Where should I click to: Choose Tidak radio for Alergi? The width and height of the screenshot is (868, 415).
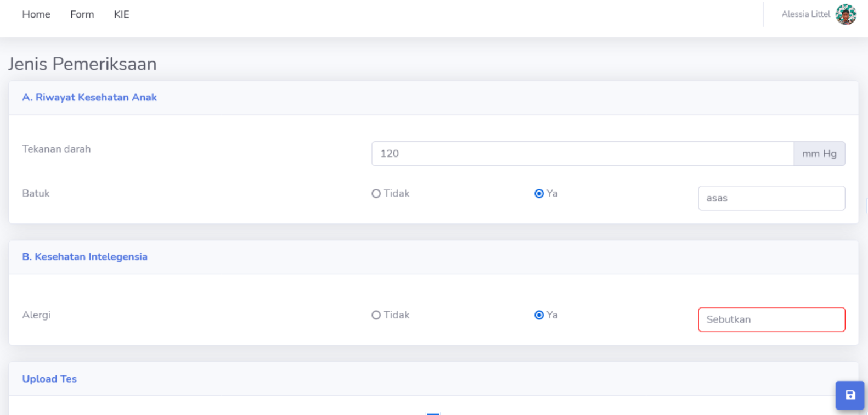376,315
